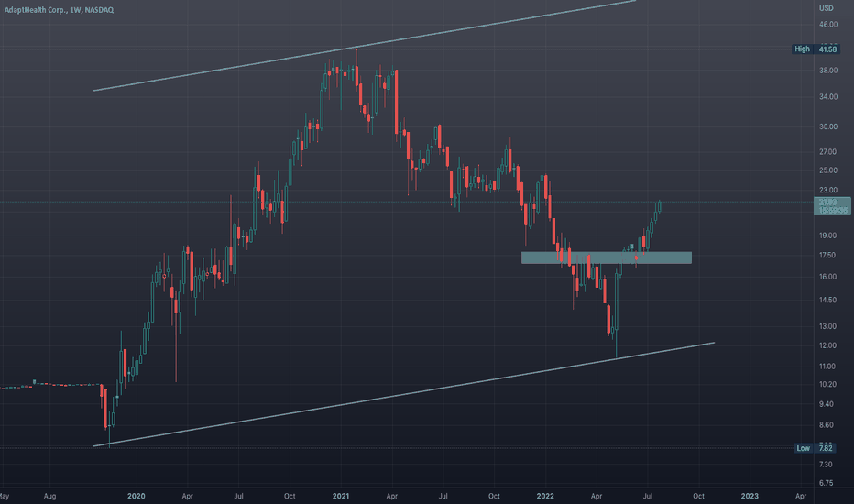Click the 7.30 price axis label
The width and height of the screenshot is (854, 504).
click(x=827, y=465)
